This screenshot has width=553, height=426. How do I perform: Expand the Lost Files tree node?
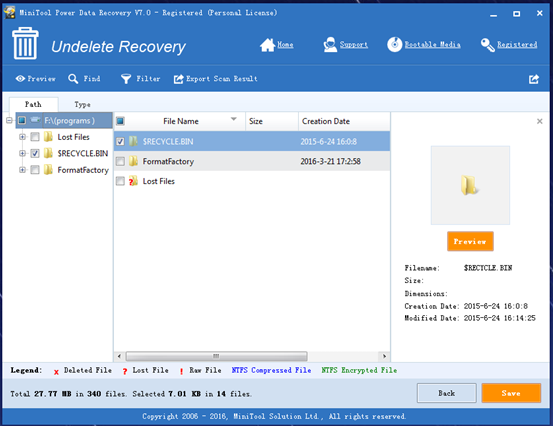tap(22, 137)
